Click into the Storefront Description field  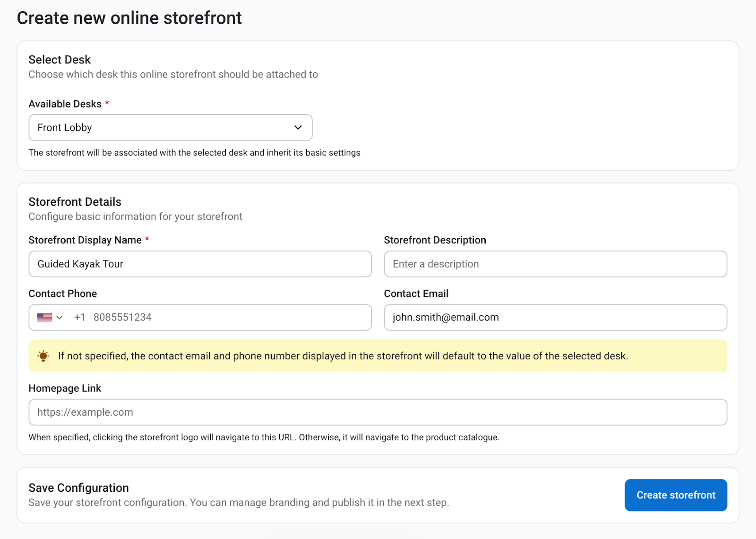tap(555, 264)
